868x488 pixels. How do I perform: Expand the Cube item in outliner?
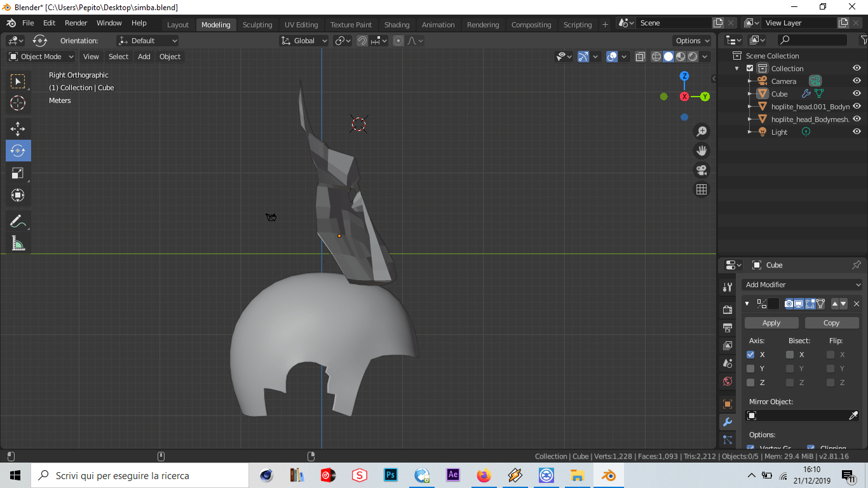pyautogui.click(x=750, y=94)
